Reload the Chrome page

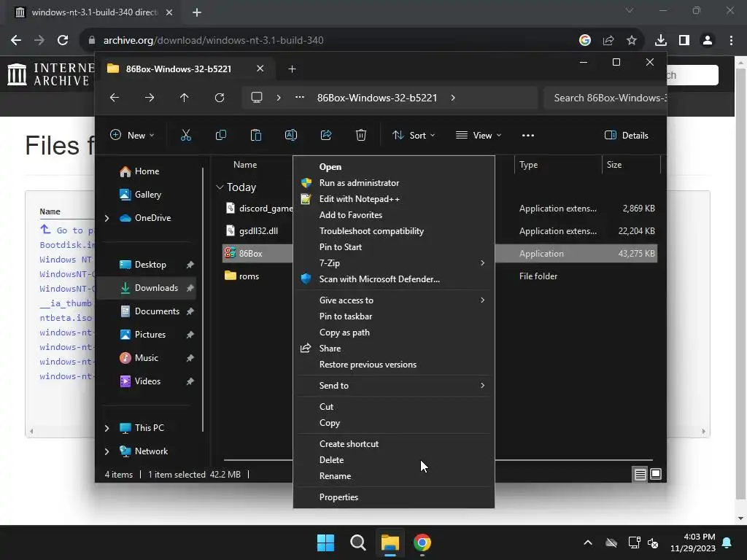pyautogui.click(x=63, y=41)
